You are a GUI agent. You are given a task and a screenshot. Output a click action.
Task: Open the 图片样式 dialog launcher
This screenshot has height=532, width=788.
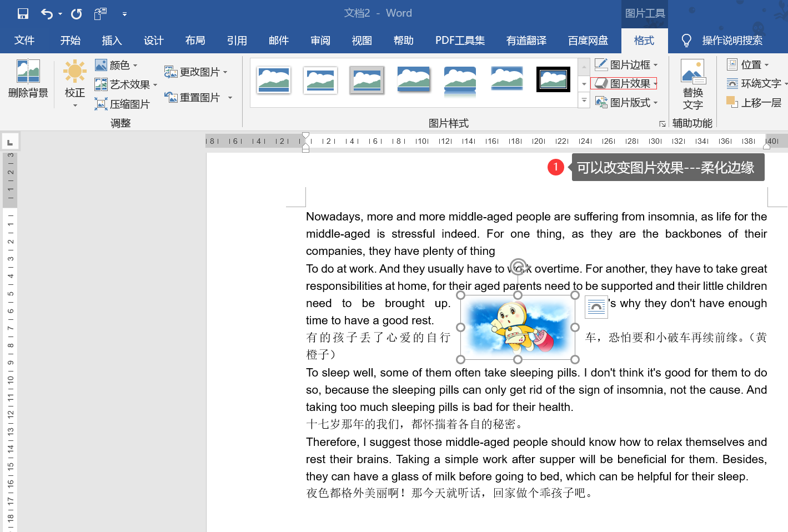pos(662,124)
